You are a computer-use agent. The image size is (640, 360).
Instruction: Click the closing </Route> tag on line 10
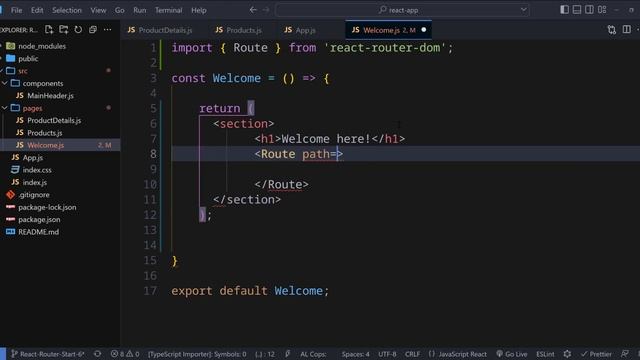[x=281, y=184]
